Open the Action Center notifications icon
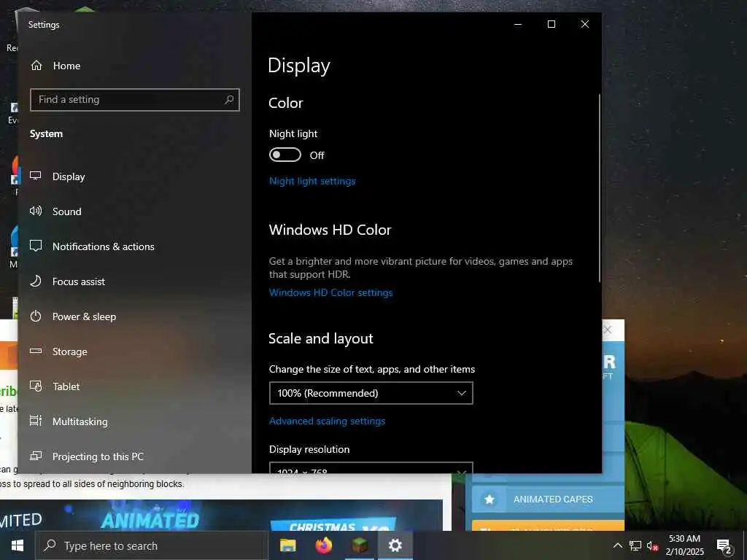 pos(724,546)
